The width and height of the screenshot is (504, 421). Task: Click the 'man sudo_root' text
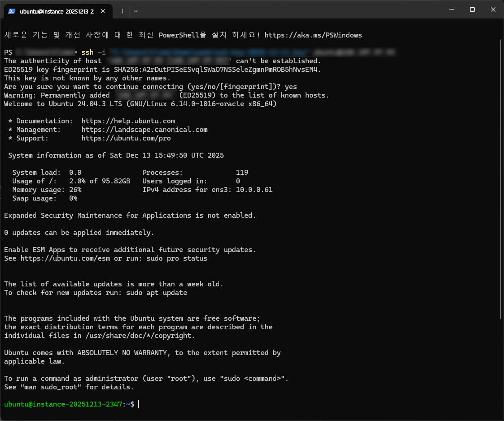click(51, 387)
